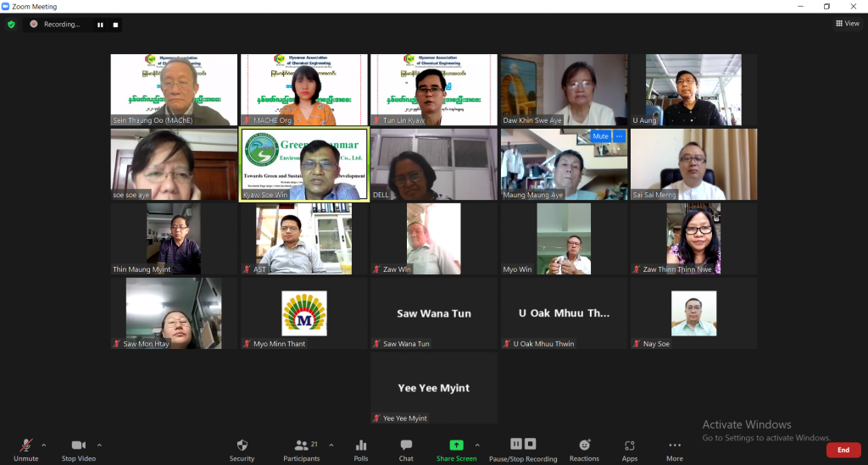Select Saw Wana Tun tile

tap(434, 313)
